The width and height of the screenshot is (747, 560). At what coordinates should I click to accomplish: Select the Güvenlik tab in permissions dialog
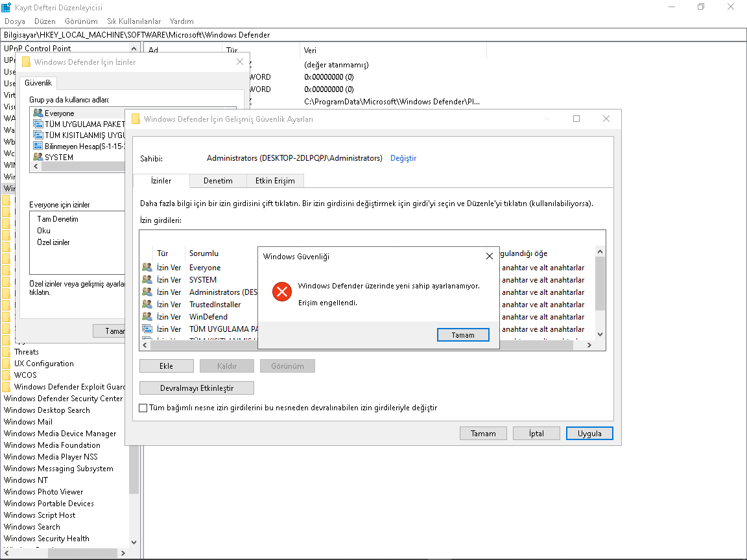coord(38,83)
